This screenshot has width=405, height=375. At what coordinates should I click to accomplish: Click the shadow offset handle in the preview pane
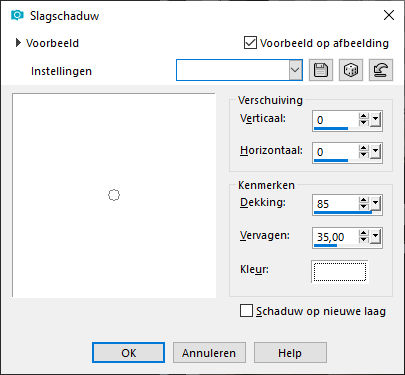click(114, 195)
